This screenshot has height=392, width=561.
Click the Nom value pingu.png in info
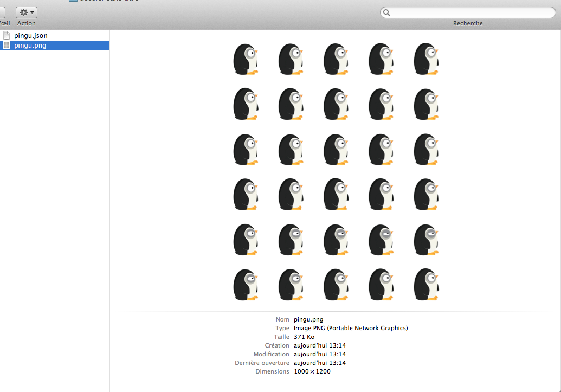[x=308, y=319]
